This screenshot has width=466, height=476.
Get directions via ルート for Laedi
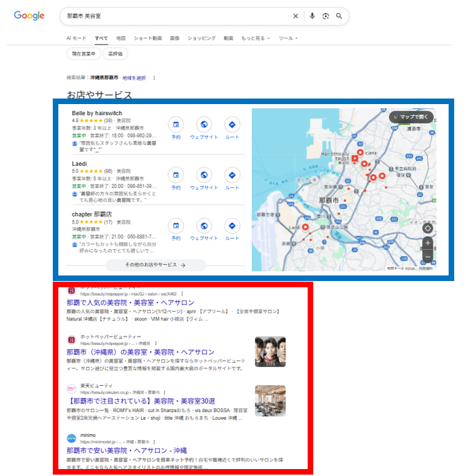pos(232,175)
